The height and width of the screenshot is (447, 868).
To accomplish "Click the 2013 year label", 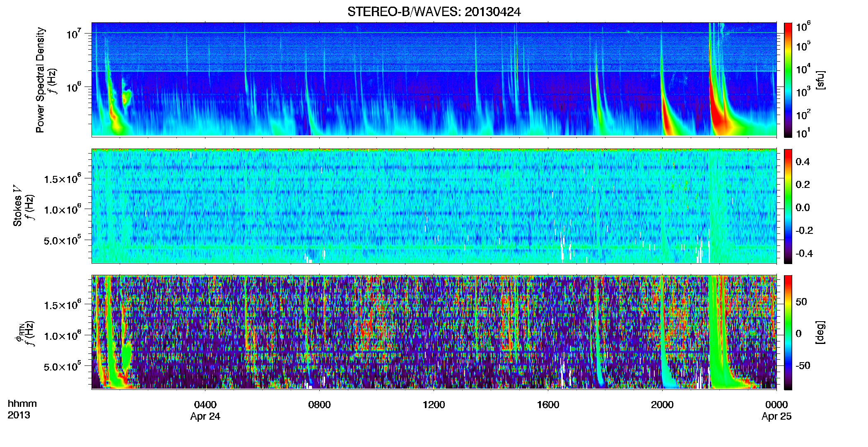I will coord(19,415).
